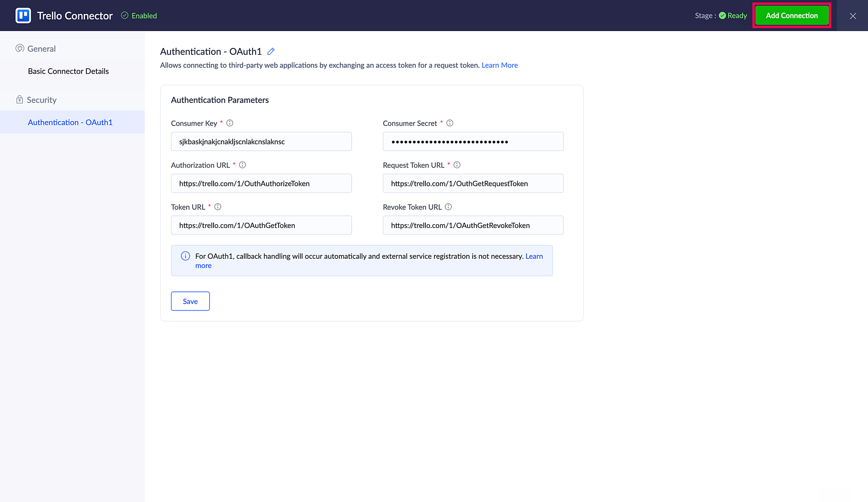Open Learn more link in callback notice
This screenshot has width=868, height=502.
point(534,256)
